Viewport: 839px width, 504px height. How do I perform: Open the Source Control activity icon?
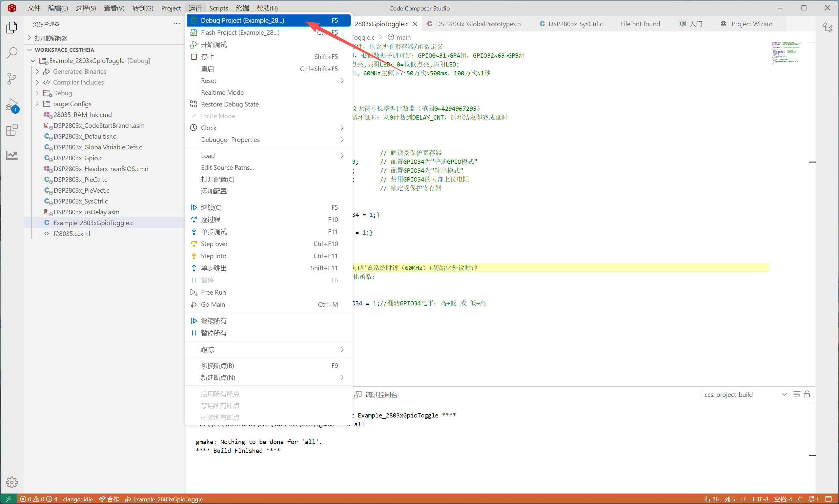12,78
